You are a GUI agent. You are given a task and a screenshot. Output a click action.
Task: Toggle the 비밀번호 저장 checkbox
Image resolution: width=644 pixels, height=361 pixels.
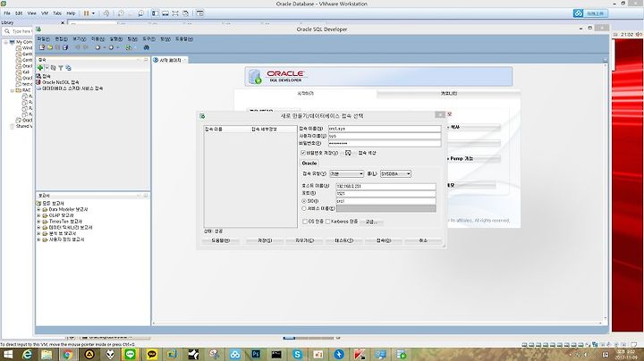[303, 153]
